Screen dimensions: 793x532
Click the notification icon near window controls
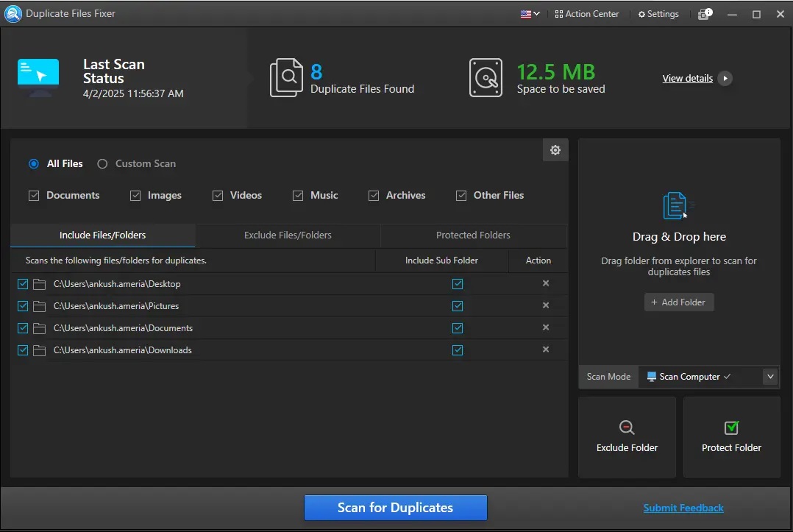click(x=704, y=13)
